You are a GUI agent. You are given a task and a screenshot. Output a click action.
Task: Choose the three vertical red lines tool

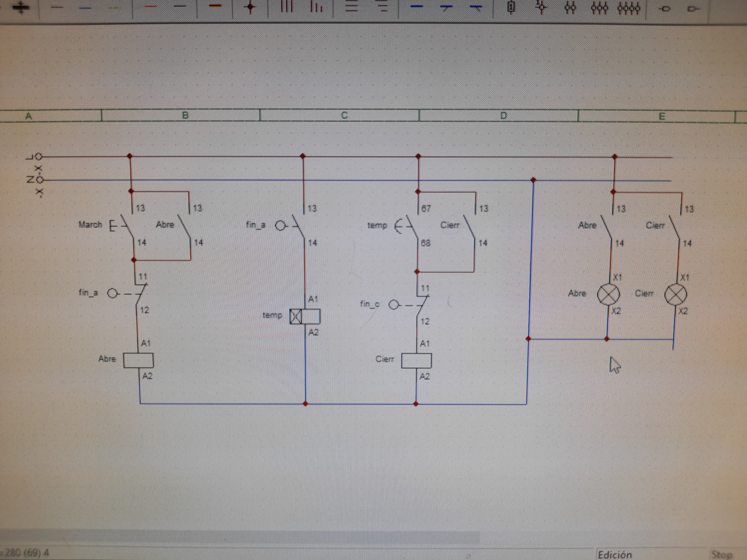286,6
